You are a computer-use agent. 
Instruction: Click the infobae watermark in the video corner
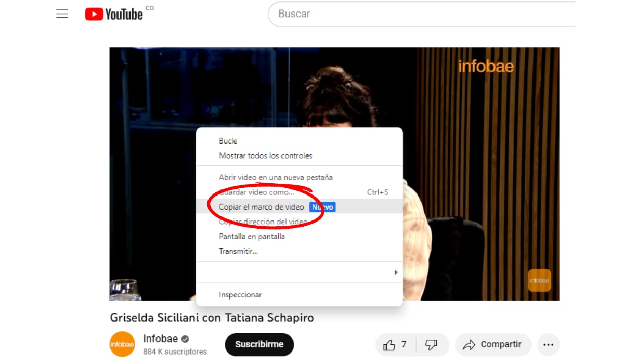click(x=539, y=280)
